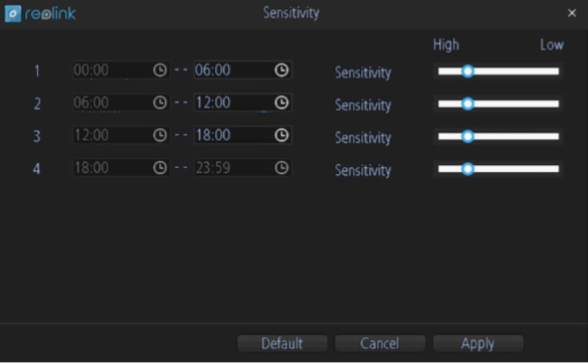The height and width of the screenshot is (364, 588).
Task: Click the clock icon in the 00:00 field
Action: click(x=160, y=70)
